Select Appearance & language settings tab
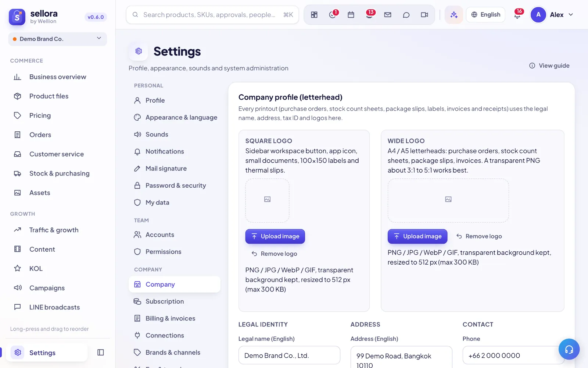 [175, 117]
